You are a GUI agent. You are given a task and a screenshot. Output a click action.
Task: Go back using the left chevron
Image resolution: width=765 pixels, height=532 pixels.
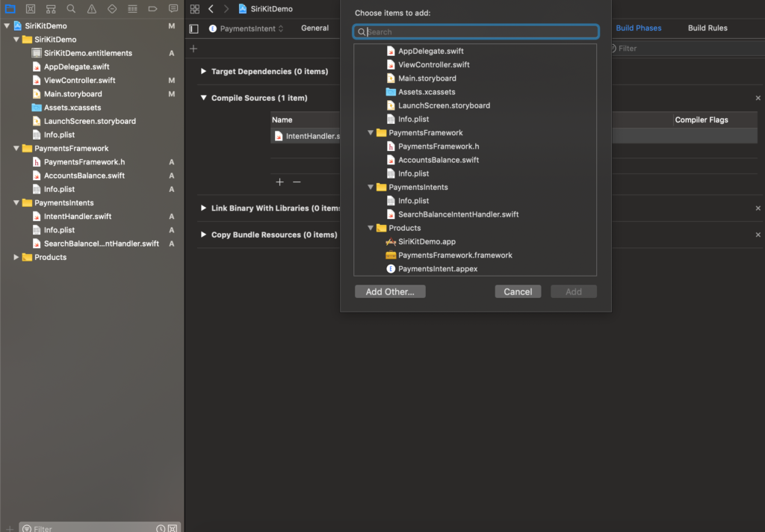(211, 9)
